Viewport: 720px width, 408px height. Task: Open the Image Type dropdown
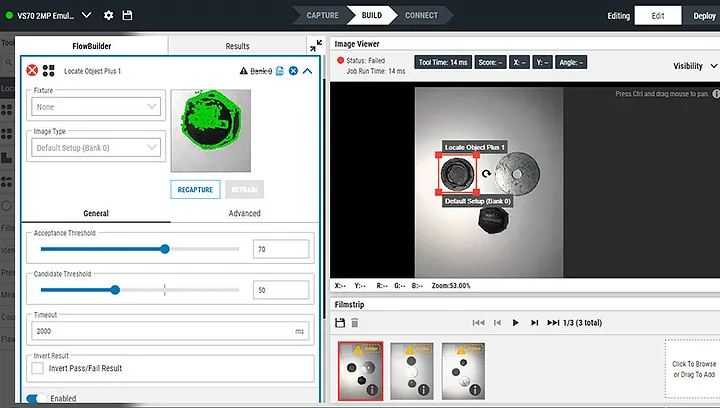pyautogui.click(x=96, y=147)
